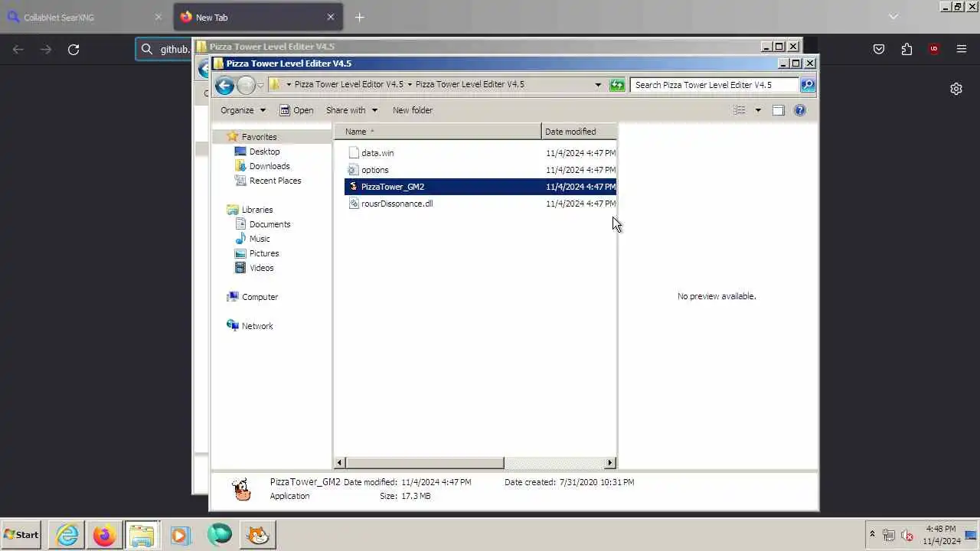Click the Windows Start button

(21, 534)
